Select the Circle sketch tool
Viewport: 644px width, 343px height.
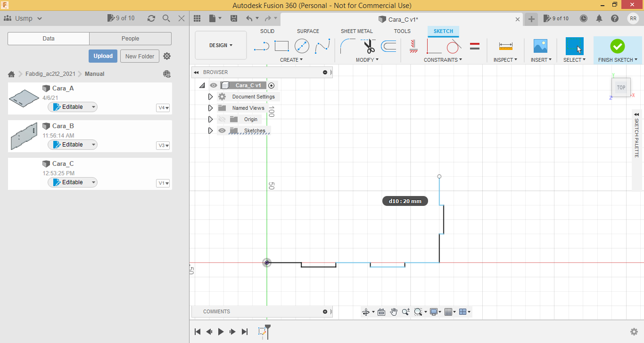(x=302, y=46)
